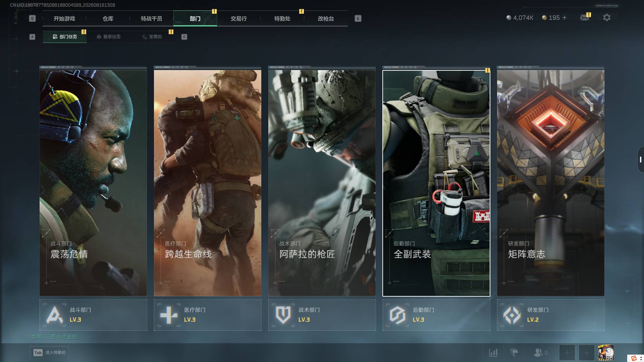Go to the 交易行 tab
Screen dimensions: 644x362
coord(239,18)
